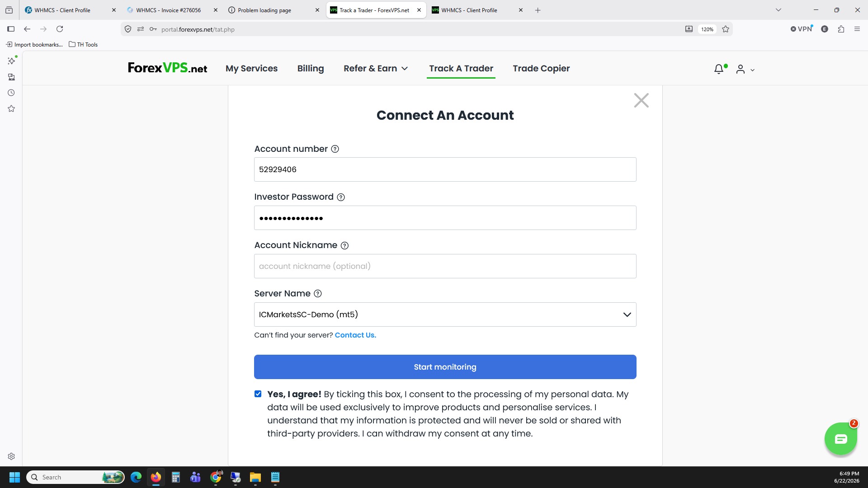The image size is (868, 488).
Task: Open sidebar AI chatbot sparkle icon
Action: [x=11, y=61]
